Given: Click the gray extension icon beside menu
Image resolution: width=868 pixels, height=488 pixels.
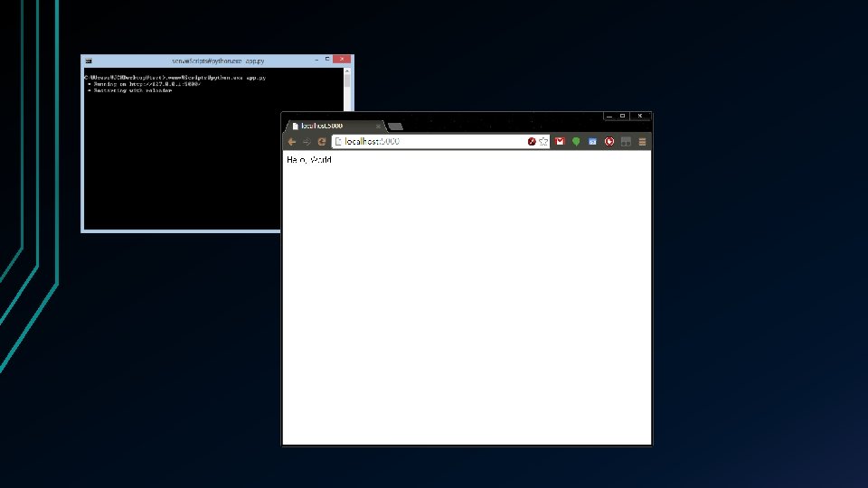Looking at the screenshot, I should tap(626, 142).
